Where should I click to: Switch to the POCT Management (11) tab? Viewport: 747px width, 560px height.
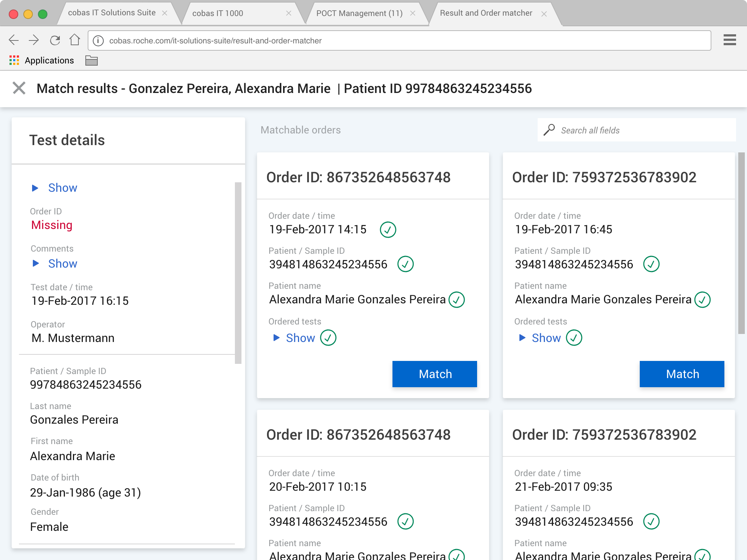359,13
